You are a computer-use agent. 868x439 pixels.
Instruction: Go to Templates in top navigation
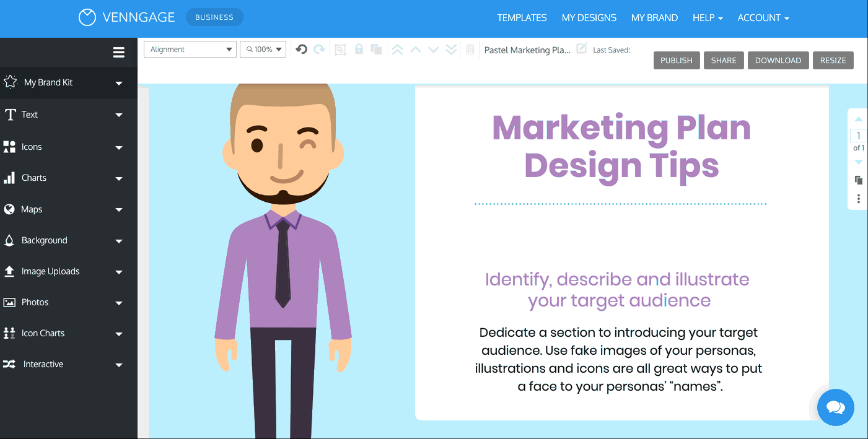click(x=522, y=18)
